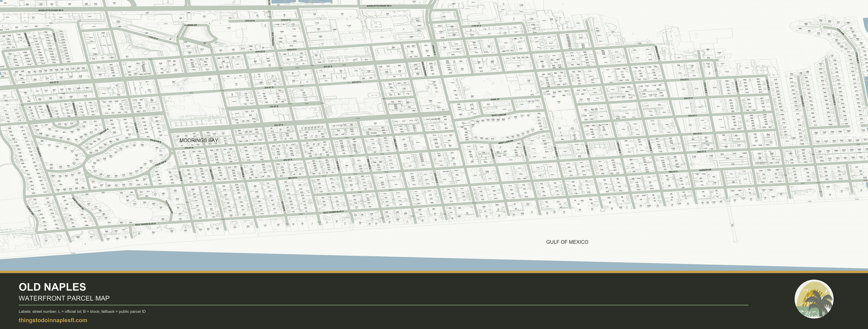This screenshot has width=868, height=329.
Task: Click the 6TH ST S street label
Action: tap(688, 98)
